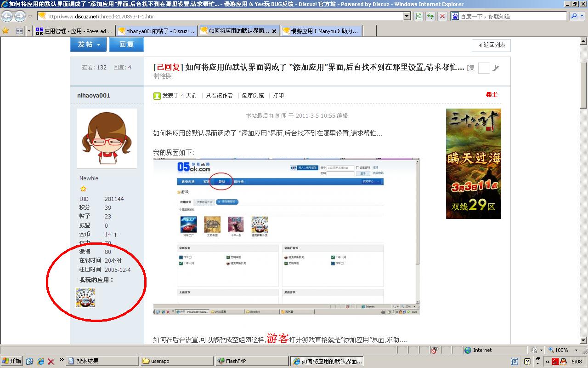Click the 发帖 new post button
This screenshot has height=368, width=588.
[x=88, y=45]
